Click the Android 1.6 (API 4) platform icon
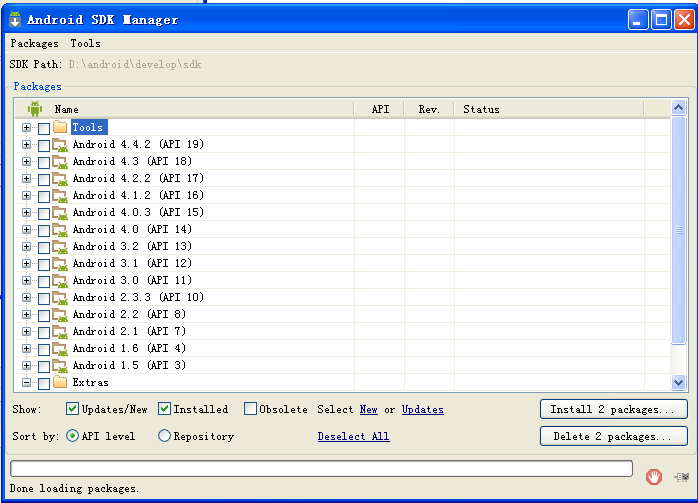 [60, 349]
